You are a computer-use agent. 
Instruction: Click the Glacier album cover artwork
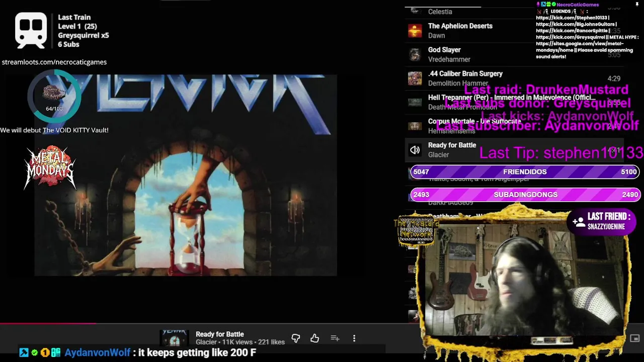click(x=186, y=175)
